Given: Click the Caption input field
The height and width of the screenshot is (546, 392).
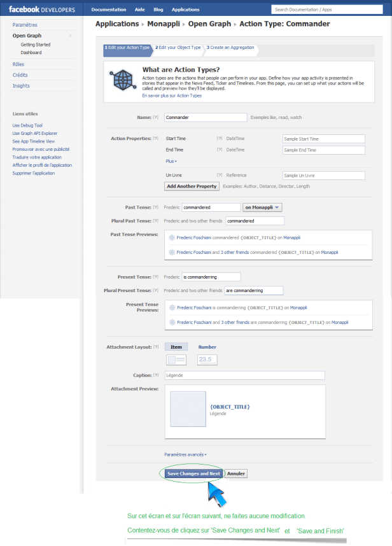Looking at the screenshot, I should (x=244, y=375).
